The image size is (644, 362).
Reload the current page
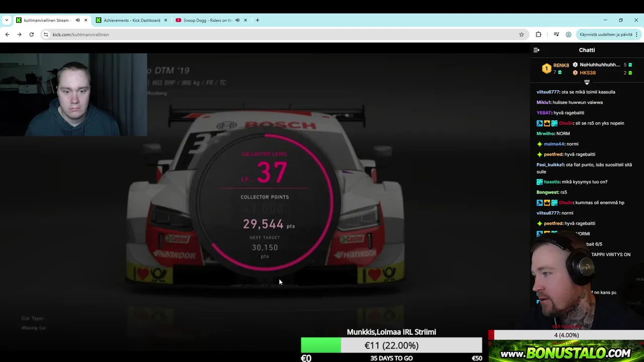tap(31, 35)
